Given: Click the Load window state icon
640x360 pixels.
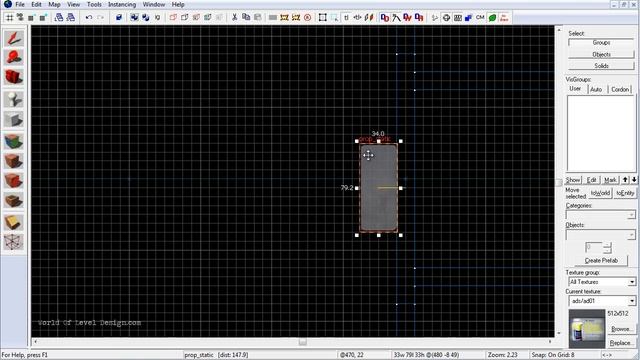Looking at the screenshot, I should [x=59, y=18].
